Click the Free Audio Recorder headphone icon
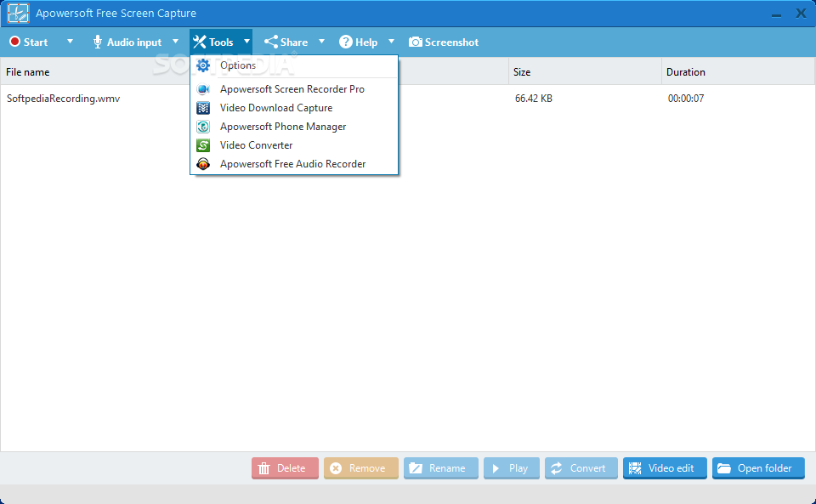The image size is (816, 504). (x=203, y=164)
